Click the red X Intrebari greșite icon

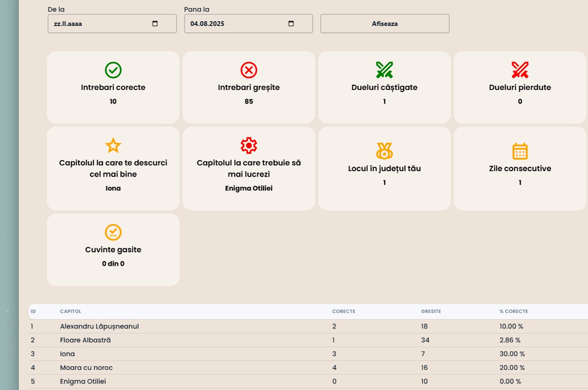pos(249,70)
